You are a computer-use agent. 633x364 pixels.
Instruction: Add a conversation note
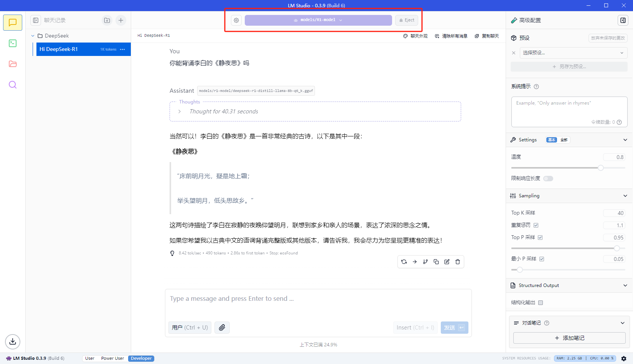[x=569, y=338]
